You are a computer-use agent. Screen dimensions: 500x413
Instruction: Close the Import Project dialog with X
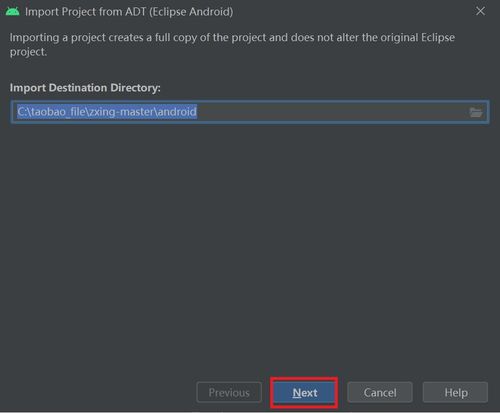pos(480,11)
